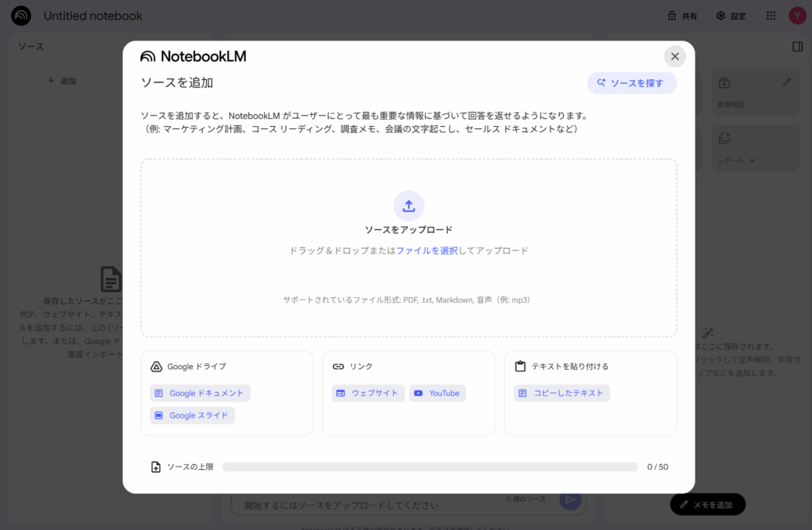Open the Google apps grid icon
This screenshot has width=812, height=530.
click(x=771, y=16)
